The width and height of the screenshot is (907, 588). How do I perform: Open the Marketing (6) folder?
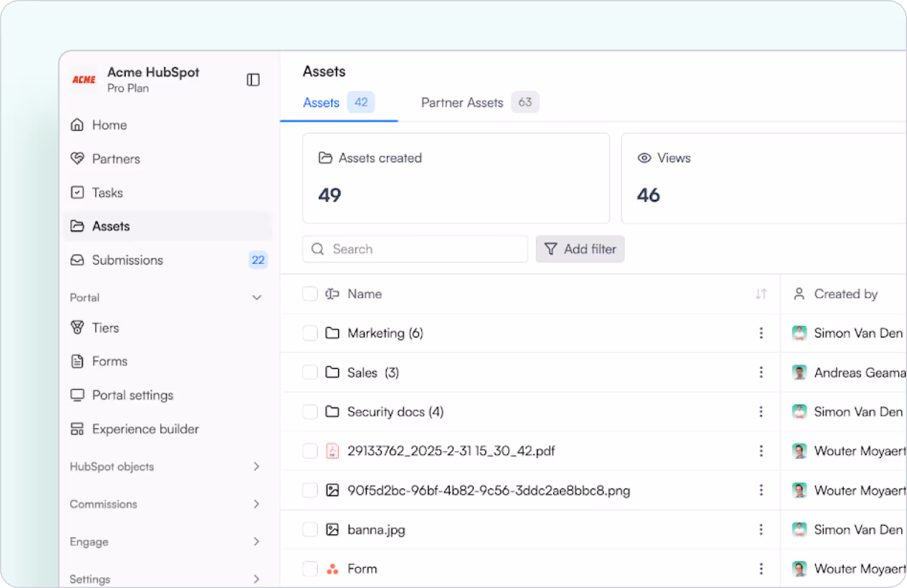(x=385, y=333)
